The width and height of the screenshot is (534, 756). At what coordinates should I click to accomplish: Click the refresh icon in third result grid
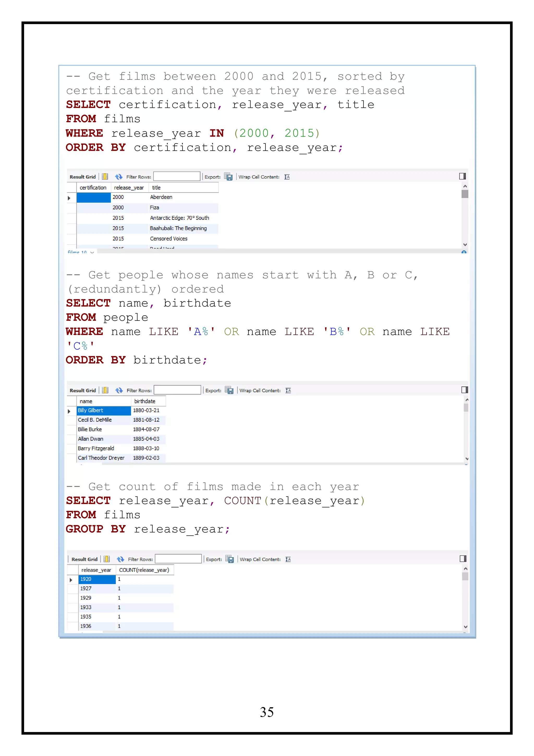tap(120, 559)
